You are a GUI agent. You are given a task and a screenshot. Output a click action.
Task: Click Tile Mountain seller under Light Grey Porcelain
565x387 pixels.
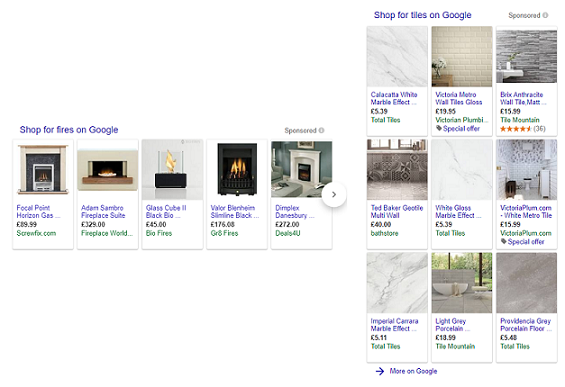455,346
